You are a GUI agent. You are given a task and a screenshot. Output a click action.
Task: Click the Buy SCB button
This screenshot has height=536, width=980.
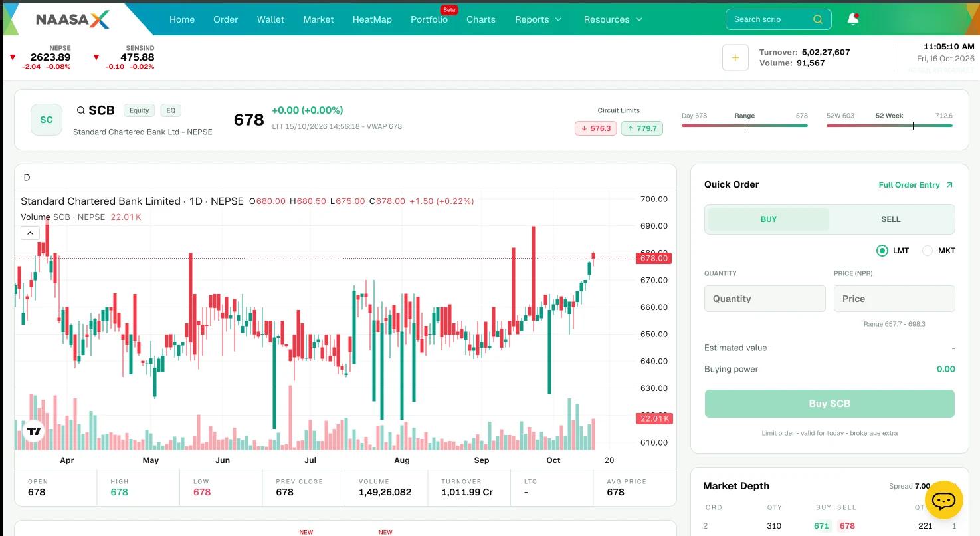(x=829, y=404)
